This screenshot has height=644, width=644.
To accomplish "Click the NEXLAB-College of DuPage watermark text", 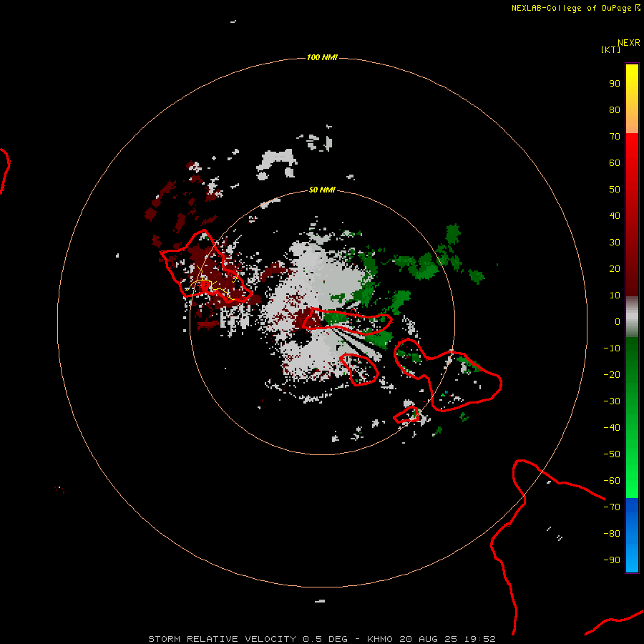I will tap(571, 8).
